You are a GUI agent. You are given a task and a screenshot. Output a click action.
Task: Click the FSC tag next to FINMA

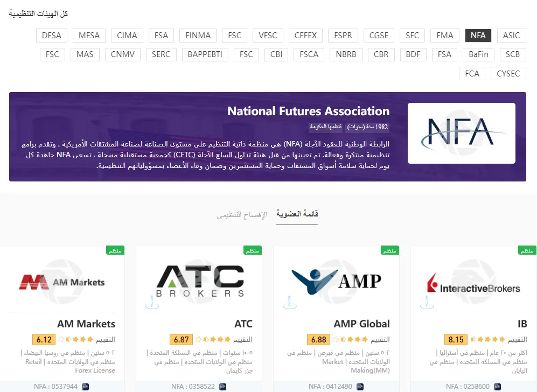[235, 36]
